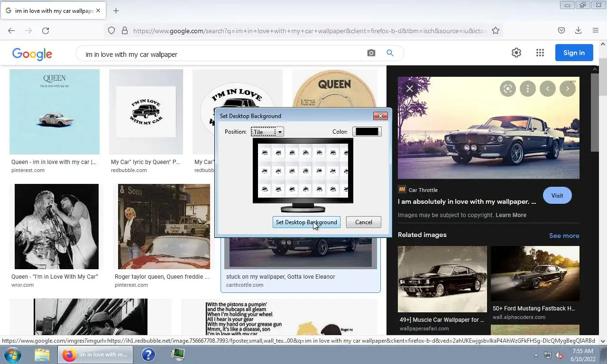This screenshot has width=607, height=364.
Task: Click the Firefox taskbar button
Action: pyautogui.click(x=95, y=355)
